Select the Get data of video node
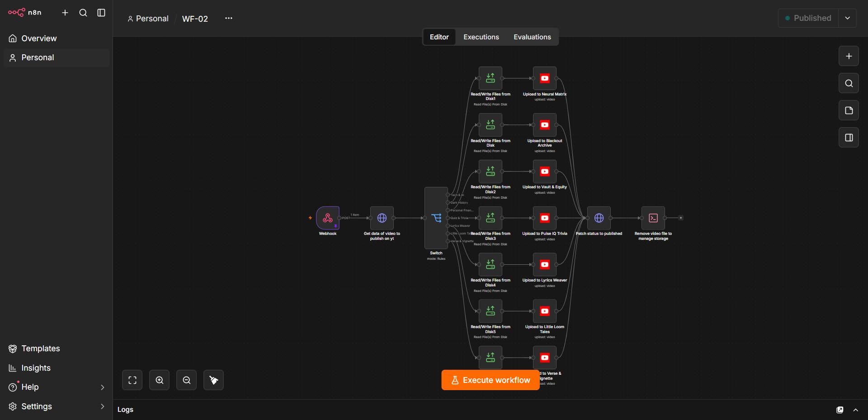The width and height of the screenshot is (868, 420). pyautogui.click(x=382, y=218)
